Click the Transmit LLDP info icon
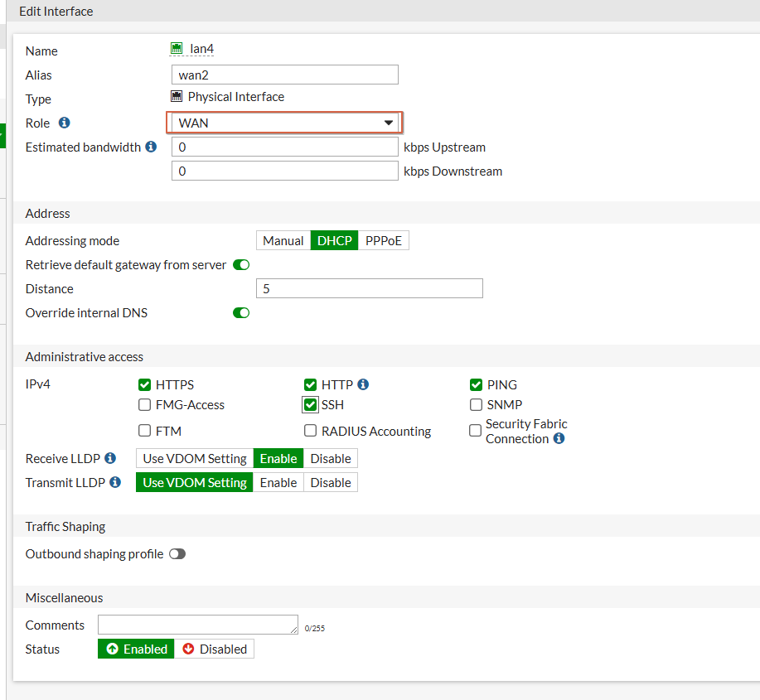760x700 pixels. point(115,482)
